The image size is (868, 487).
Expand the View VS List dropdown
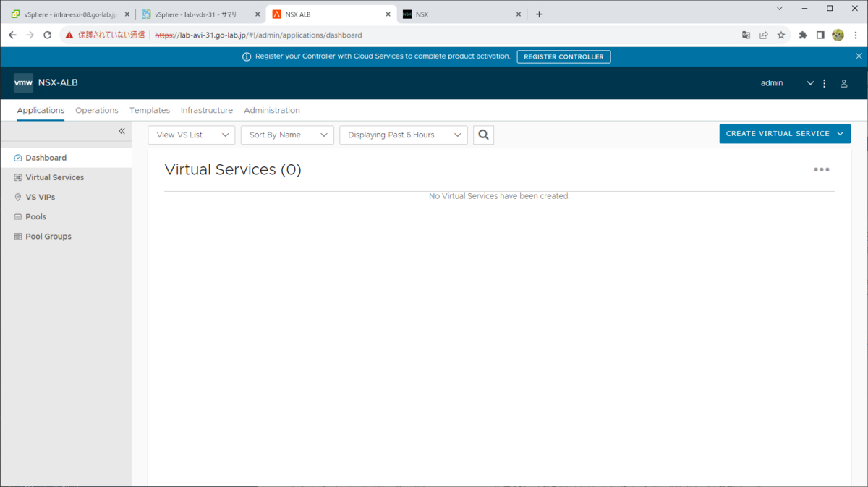tap(192, 135)
